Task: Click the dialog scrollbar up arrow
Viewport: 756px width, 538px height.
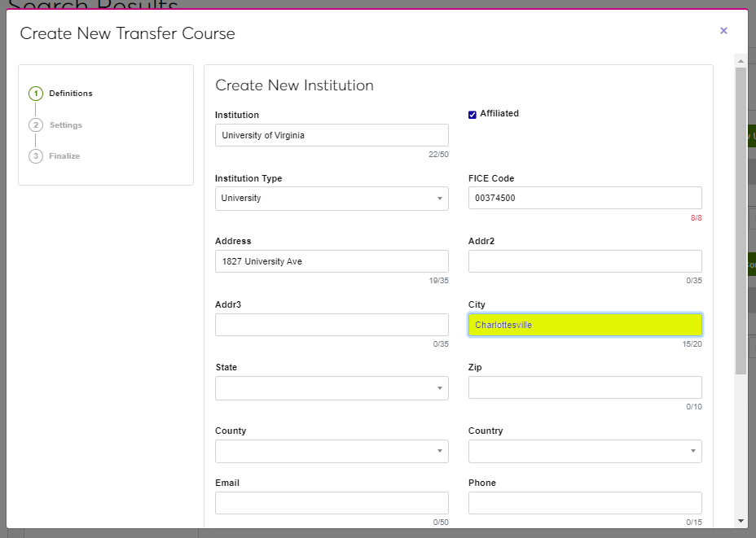Action: click(x=741, y=61)
